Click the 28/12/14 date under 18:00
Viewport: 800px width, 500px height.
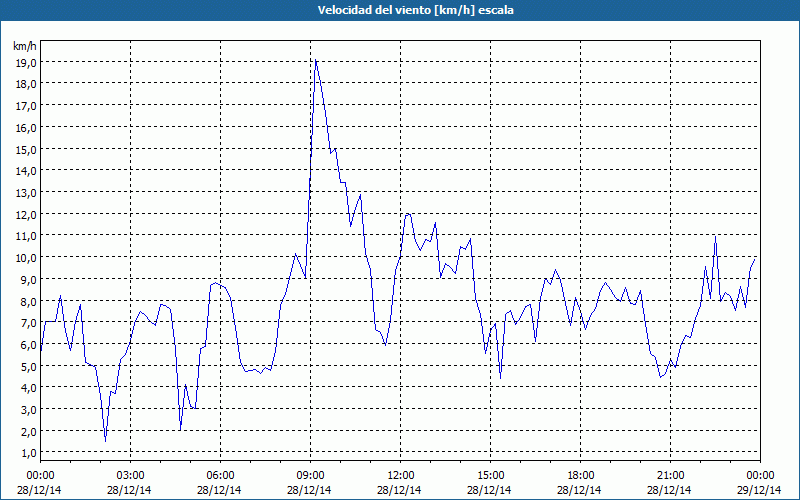point(580,490)
